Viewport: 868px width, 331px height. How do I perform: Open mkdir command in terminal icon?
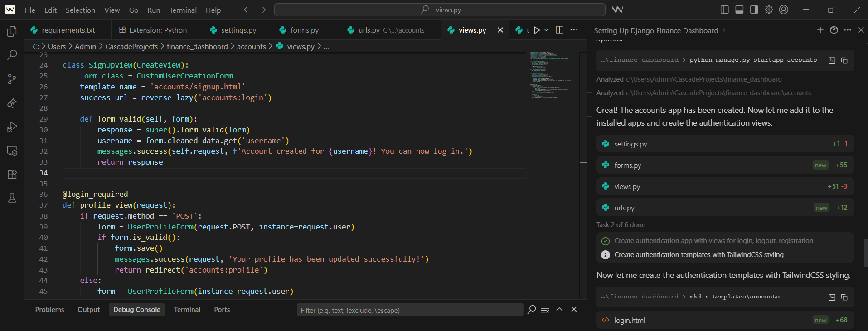pyautogui.click(x=832, y=297)
